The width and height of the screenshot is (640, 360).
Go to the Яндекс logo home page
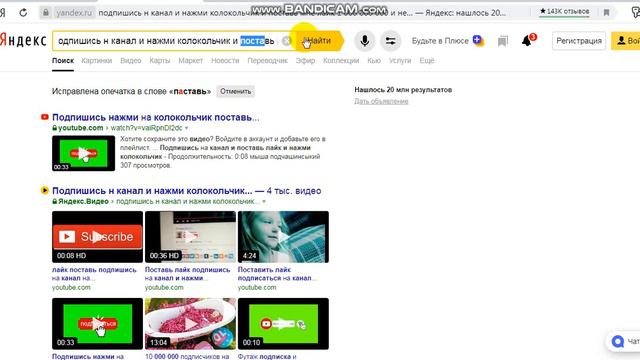coord(23,41)
